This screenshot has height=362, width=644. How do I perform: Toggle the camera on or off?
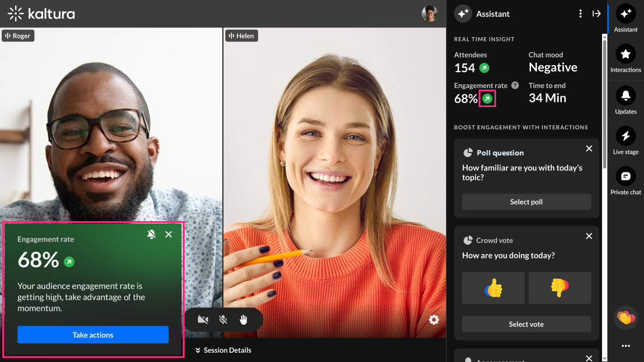[x=203, y=320]
